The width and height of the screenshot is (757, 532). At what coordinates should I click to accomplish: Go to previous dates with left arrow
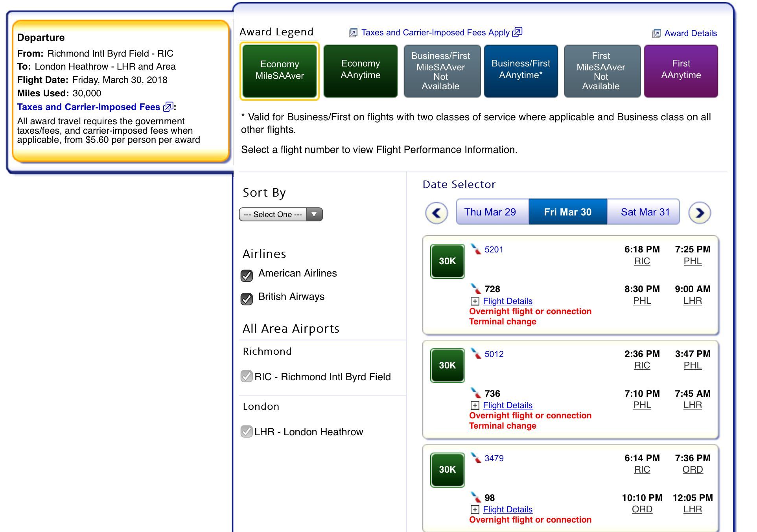(x=437, y=213)
